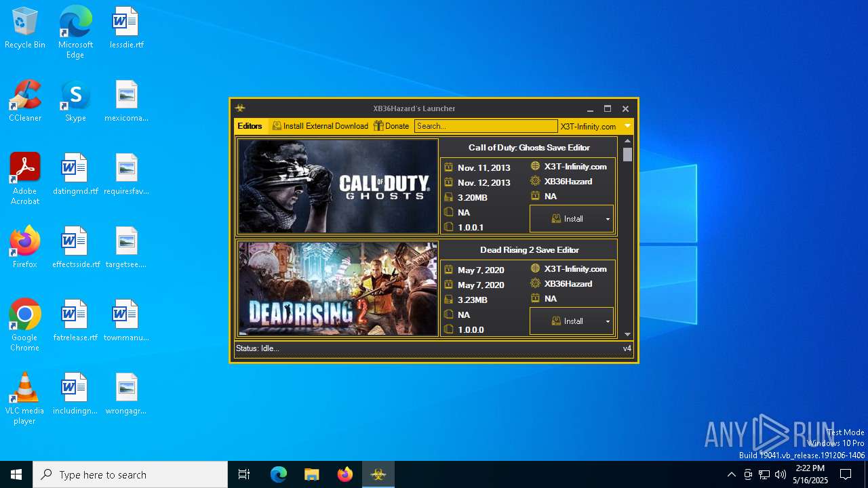
Task: Focus the Search box in launcher
Action: pyautogui.click(x=486, y=126)
